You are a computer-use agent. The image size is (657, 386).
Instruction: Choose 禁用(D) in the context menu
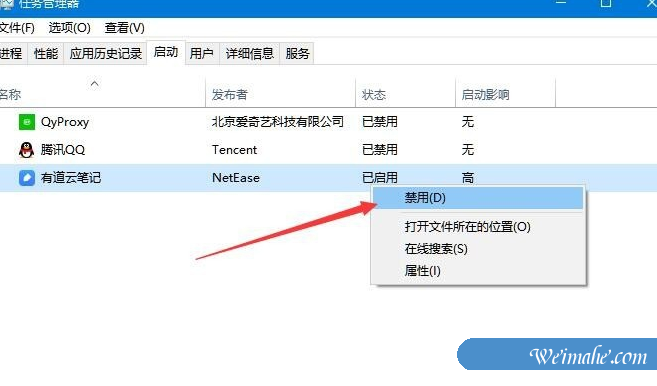click(478, 198)
